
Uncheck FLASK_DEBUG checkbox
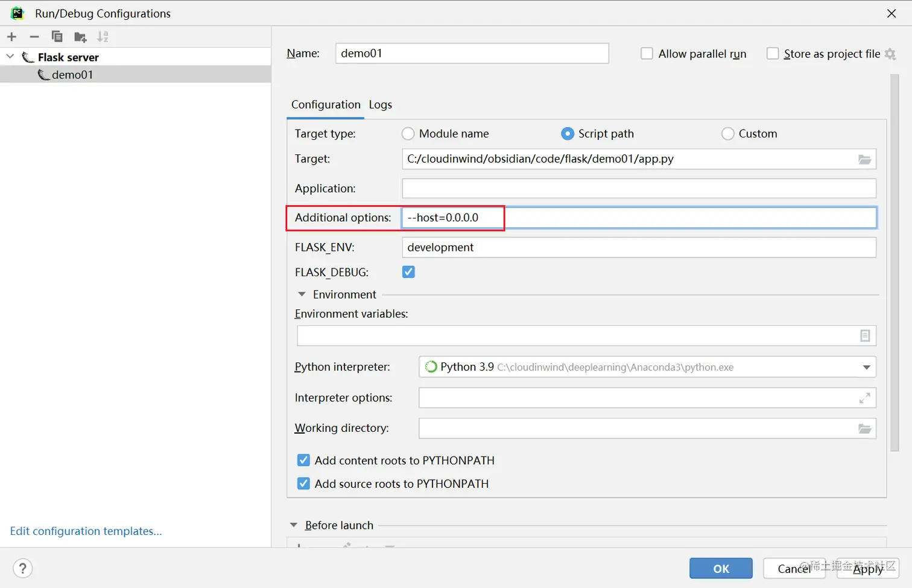(x=408, y=272)
